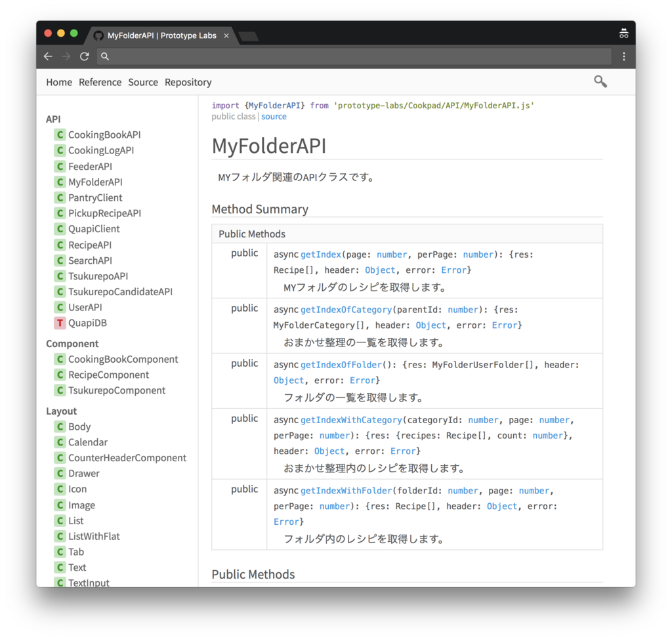Open a new tab with the blank tab button
Image resolution: width=672 pixels, height=639 pixels.
click(x=249, y=37)
